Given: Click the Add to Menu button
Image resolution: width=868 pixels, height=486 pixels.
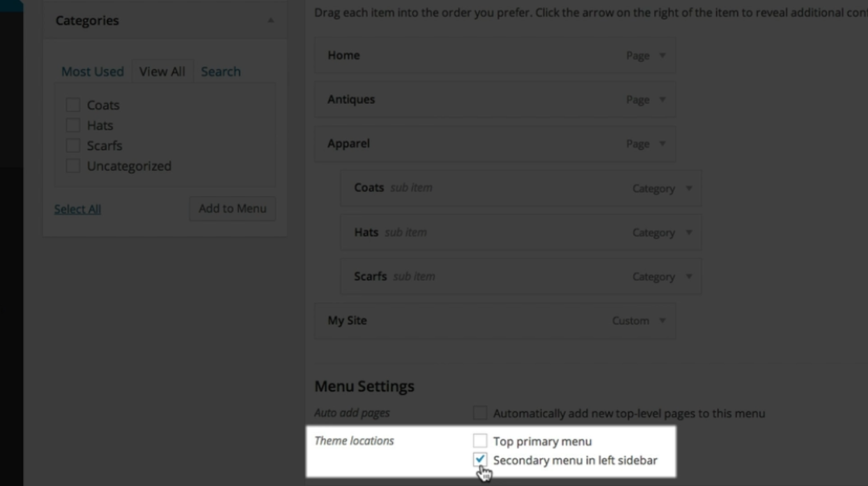Looking at the screenshot, I should [233, 208].
